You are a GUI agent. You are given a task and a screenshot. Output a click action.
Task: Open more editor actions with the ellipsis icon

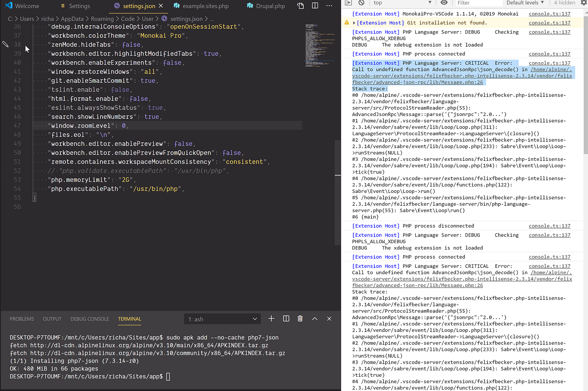click(x=329, y=6)
